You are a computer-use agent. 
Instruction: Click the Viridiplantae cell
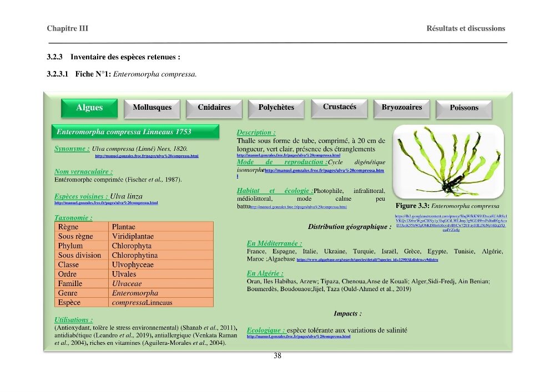pos(161,236)
